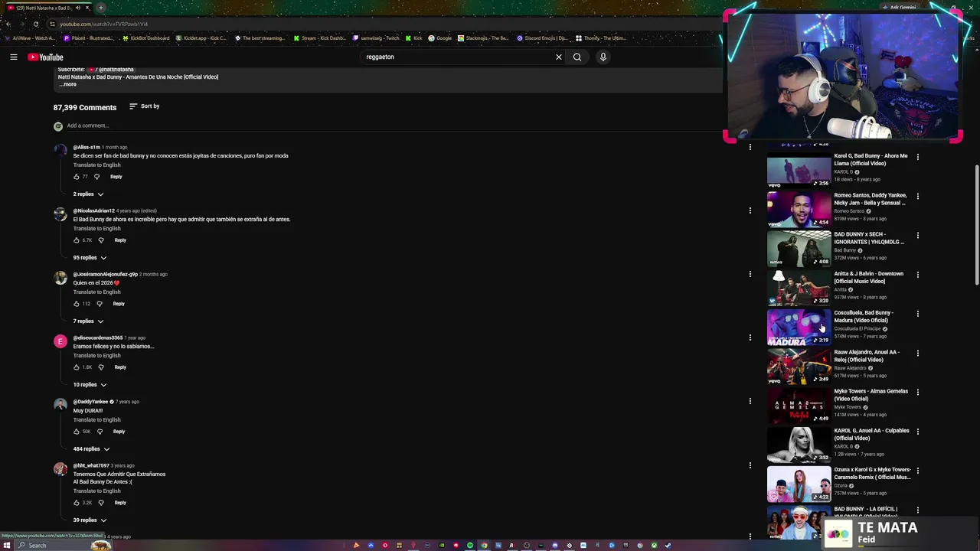This screenshot has height=551, width=980.
Task: Like the @NicolasAdrian12 comment
Action: pos(77,240)
